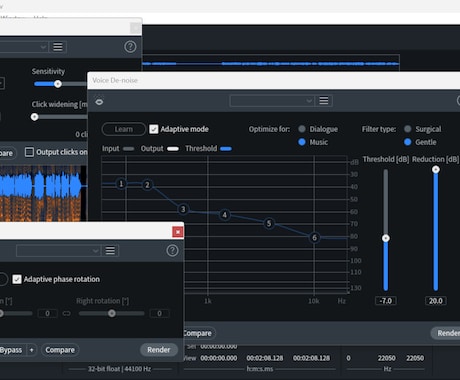The image size is (460, 380).
Task: Click the waveform overview at the top
Action: click(271, 63)
